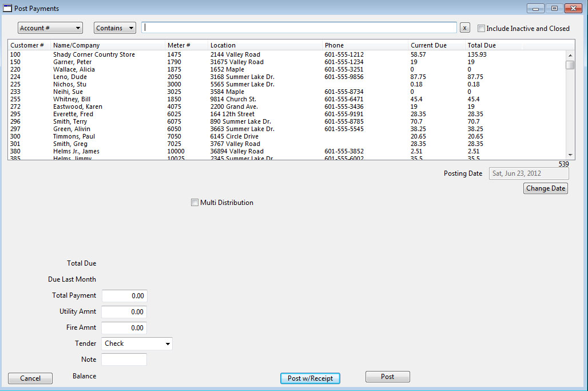This screenshot has height=391, width=588.
Task: Maximize the Post Payments window
Action: tap(554, 8)
